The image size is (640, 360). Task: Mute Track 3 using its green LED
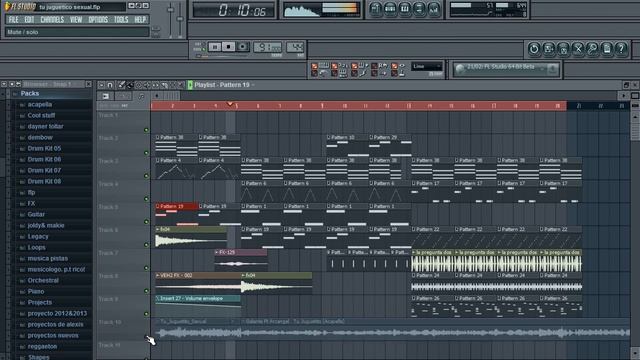click(146, 176)
